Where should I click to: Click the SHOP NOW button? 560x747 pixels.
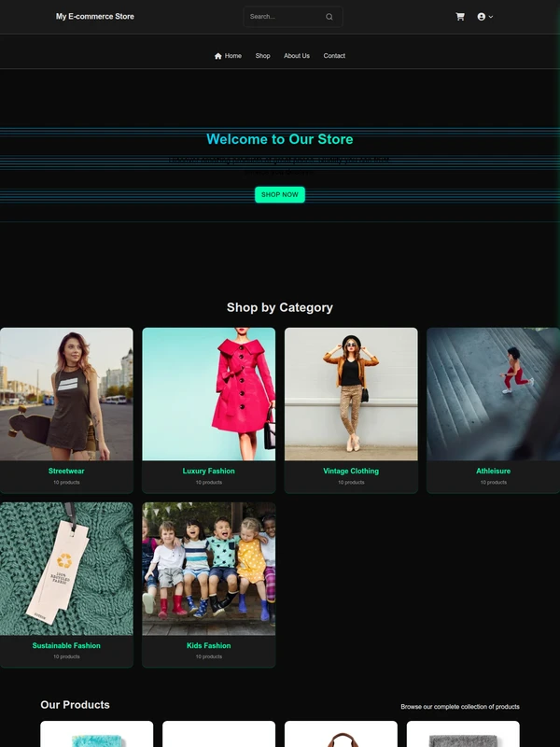[280, 194]
